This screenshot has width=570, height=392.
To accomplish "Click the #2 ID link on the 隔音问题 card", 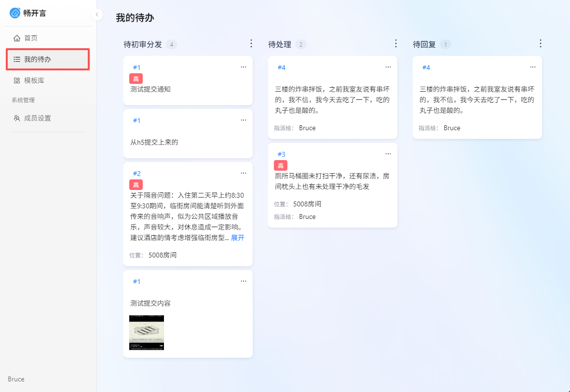I will [x=136, y=174].
